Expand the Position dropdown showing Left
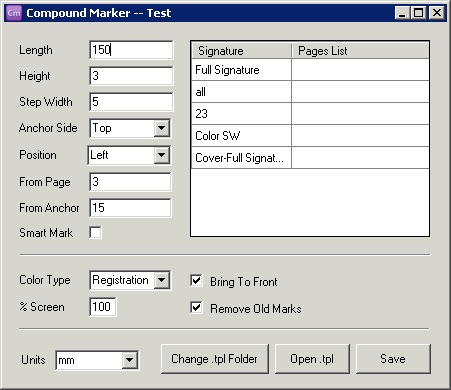This screenshot has height=390, width=451. tap(162, 155)
